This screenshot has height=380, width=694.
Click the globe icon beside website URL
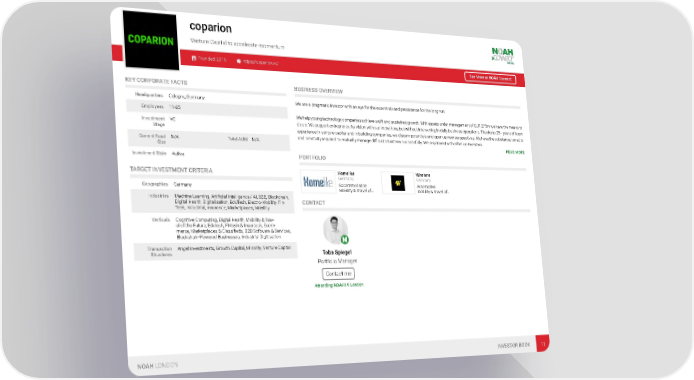(x=239, y=61)
